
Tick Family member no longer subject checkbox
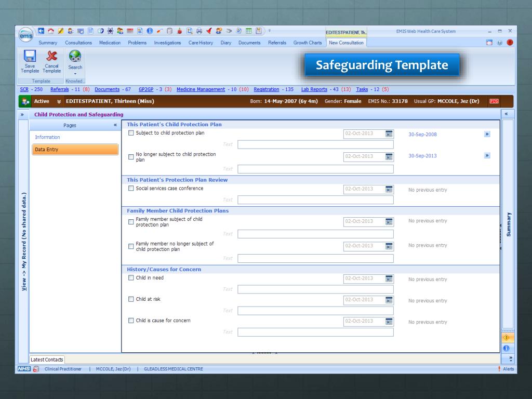(x=131, y=246)
